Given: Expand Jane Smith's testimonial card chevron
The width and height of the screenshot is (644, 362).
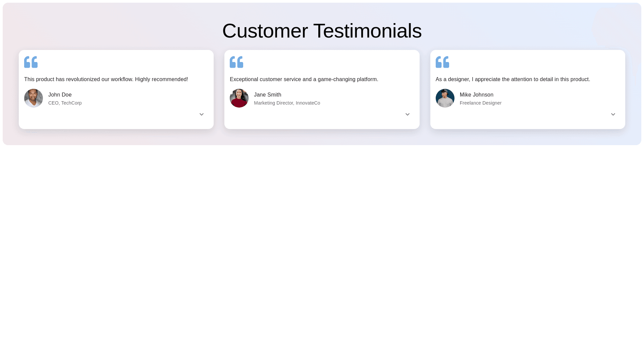Looking at the screenshot, I should [407, 115].
